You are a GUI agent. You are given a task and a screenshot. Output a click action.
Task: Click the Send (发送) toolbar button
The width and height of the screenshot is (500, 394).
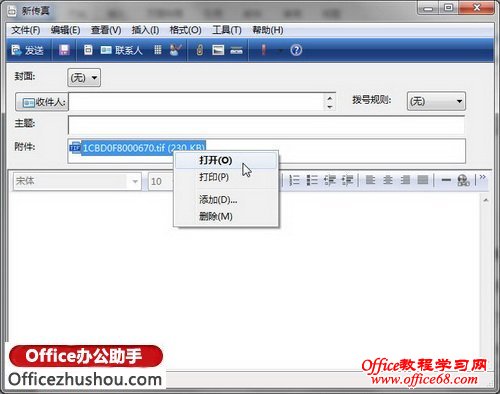coord(27,50)
